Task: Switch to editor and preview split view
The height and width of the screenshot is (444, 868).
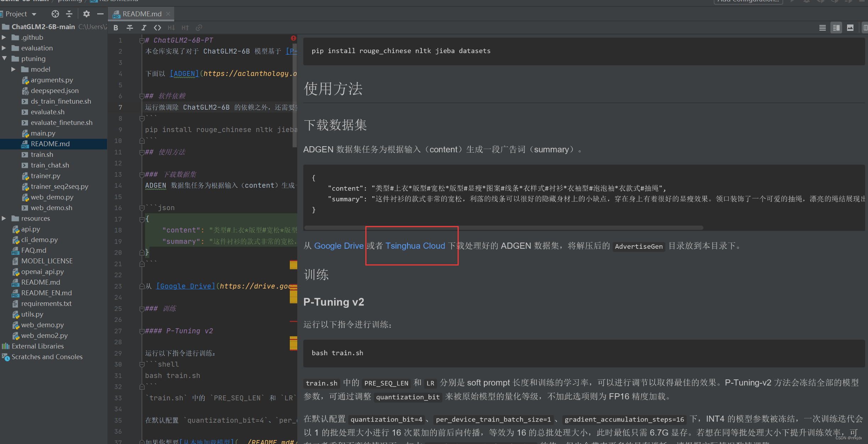Action: [x=836, y=28]
